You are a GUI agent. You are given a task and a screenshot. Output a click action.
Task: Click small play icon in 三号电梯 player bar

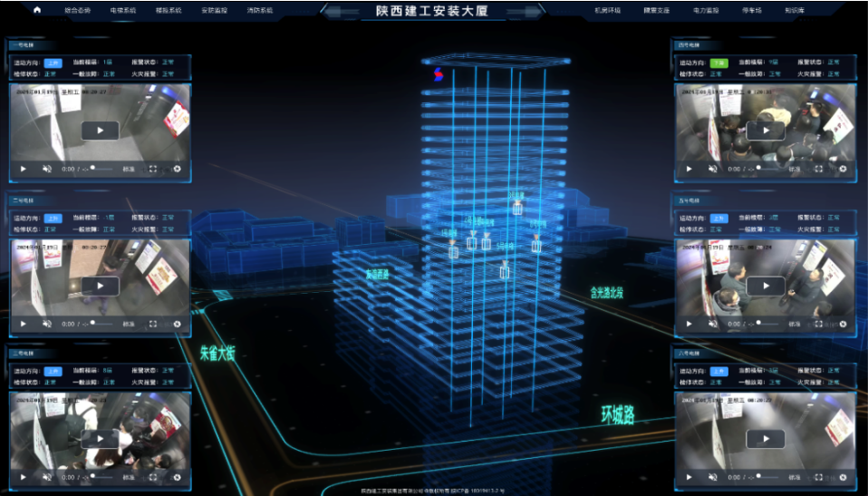tap(24, 477)
